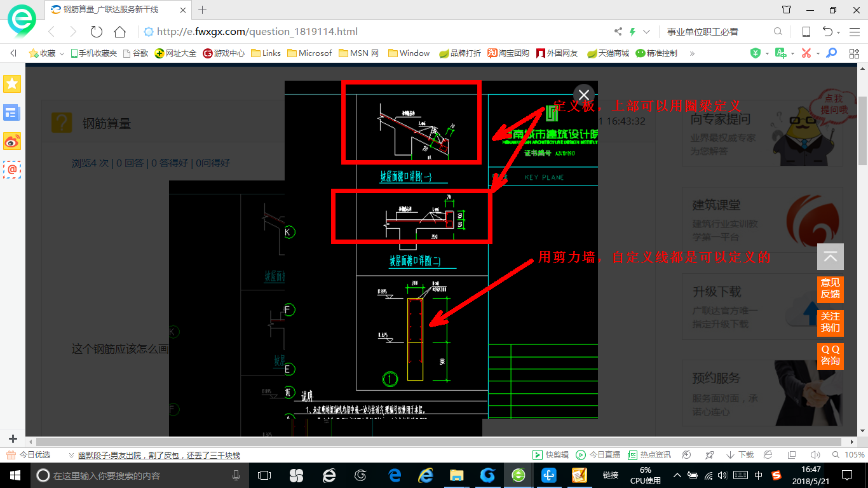The width and height of the screenshot is (868, 488).
Task: Open the 游戏中心 bookmark
Action: pos(224,53)
